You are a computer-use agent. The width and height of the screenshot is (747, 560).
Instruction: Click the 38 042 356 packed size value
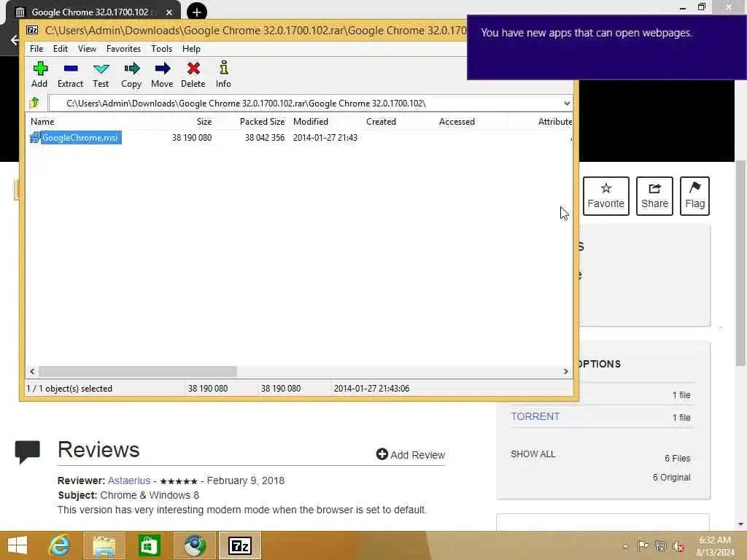coord(264,138)
